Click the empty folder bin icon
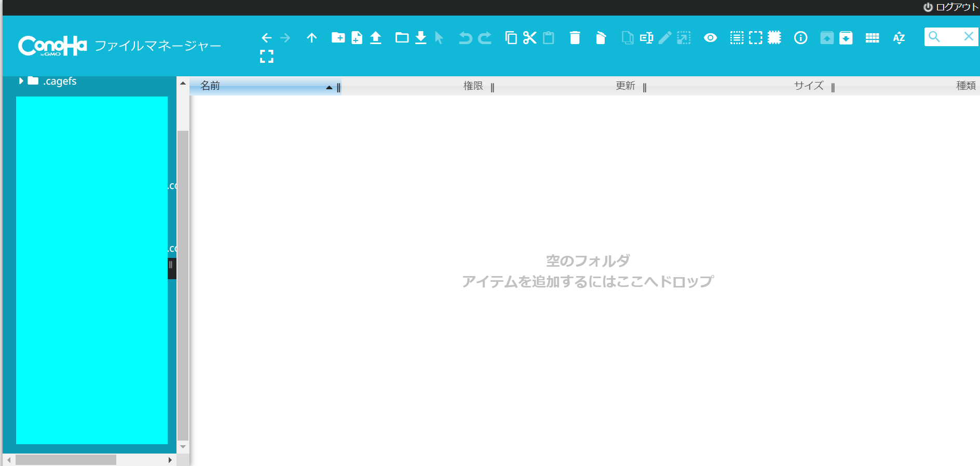980x466 pixels. coord(601,37)
